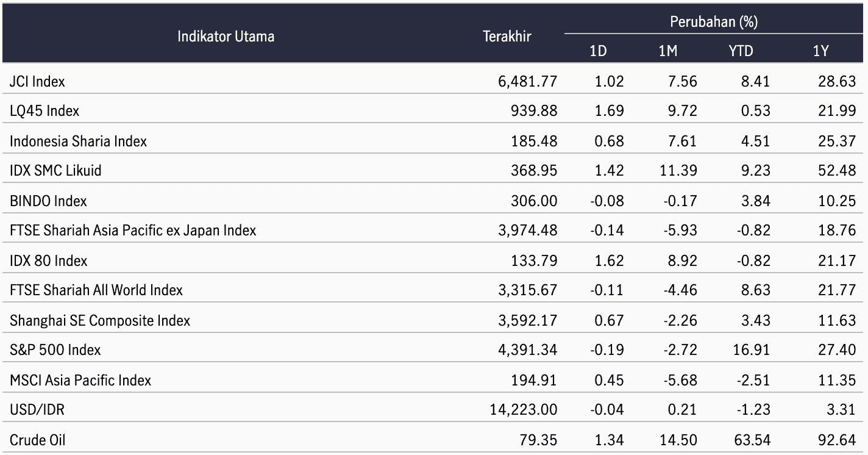Click the Perubahan (%) header
Image resolution: width=868 pixels, height=455 pixels.
[x=714, y=23]
